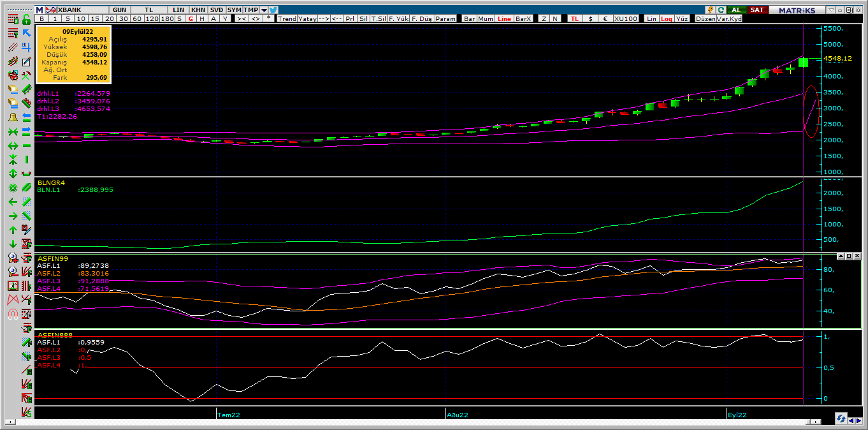868x430 pixels.
Task: Open the Düzen menu
Action: point(705,19)
